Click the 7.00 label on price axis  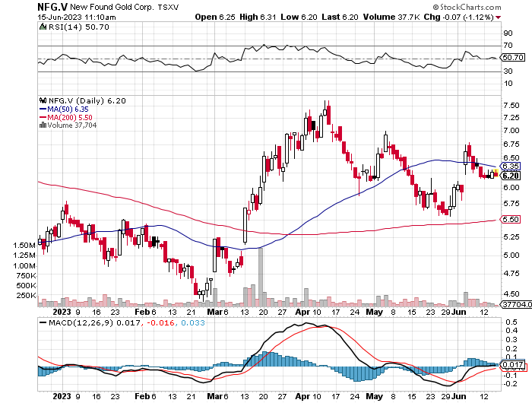pyautogui.click(x=511, y=131)
